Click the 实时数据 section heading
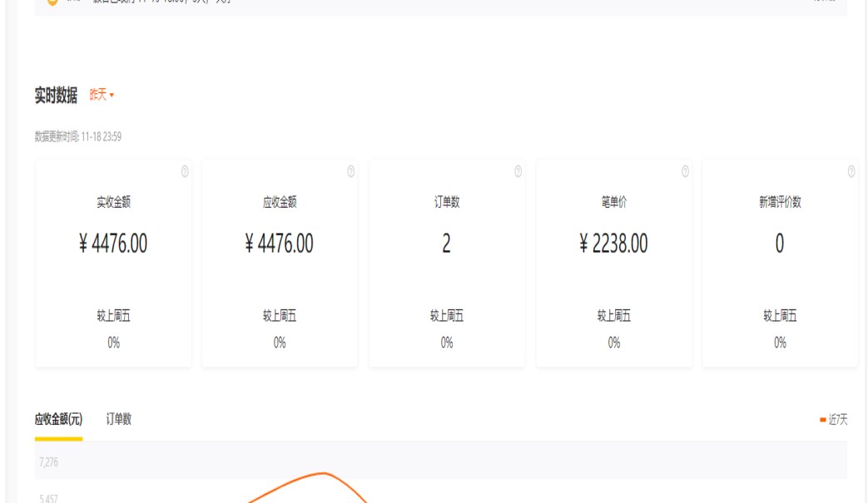 (x=56, y=96)
